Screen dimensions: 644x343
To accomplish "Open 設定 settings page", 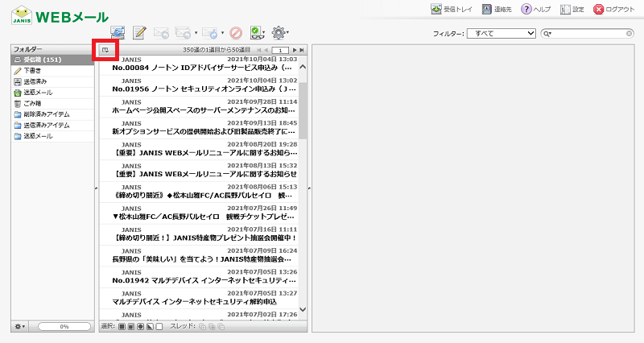I will (572, 9).
